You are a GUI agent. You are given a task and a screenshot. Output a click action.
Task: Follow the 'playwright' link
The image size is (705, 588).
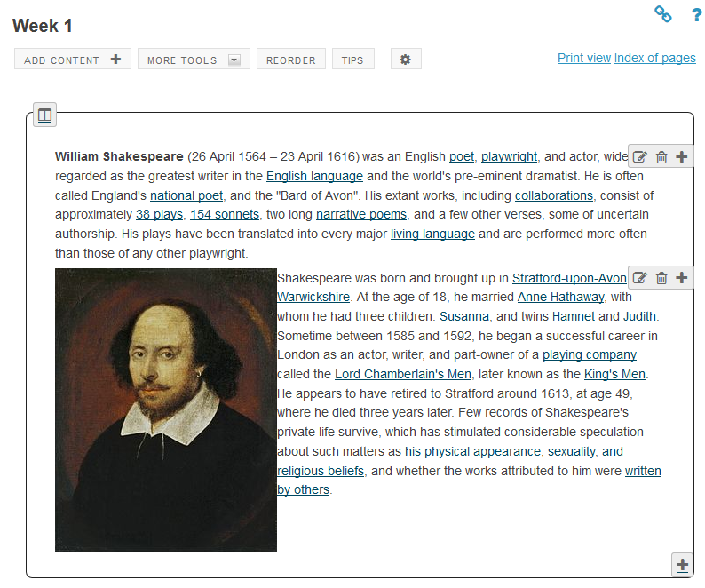pos(509,156)
